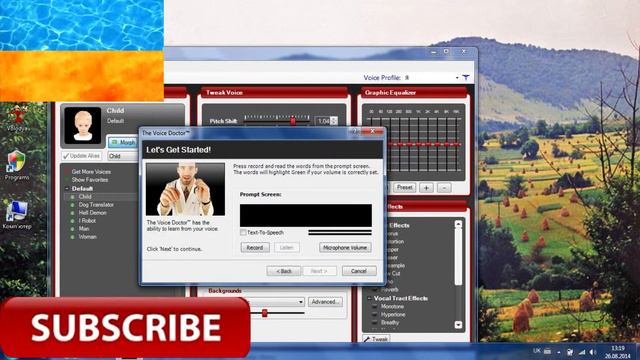Click the Show Desktop strip at taskbar end

(637, 352)
